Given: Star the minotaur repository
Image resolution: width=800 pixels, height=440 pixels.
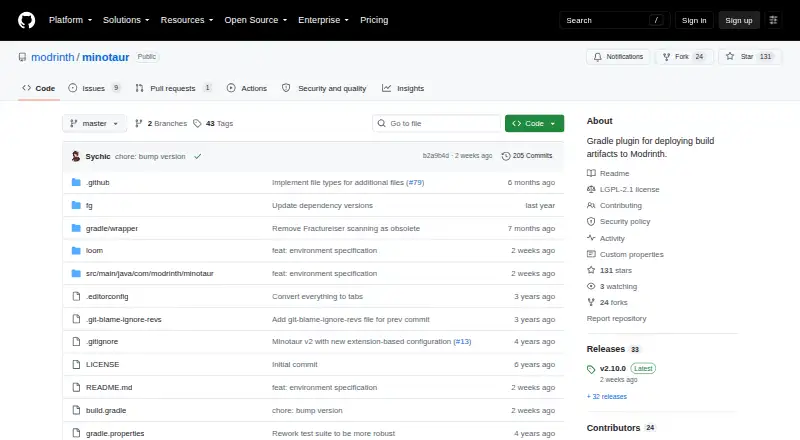Looking at the screenshot, I should pos(749,57).
